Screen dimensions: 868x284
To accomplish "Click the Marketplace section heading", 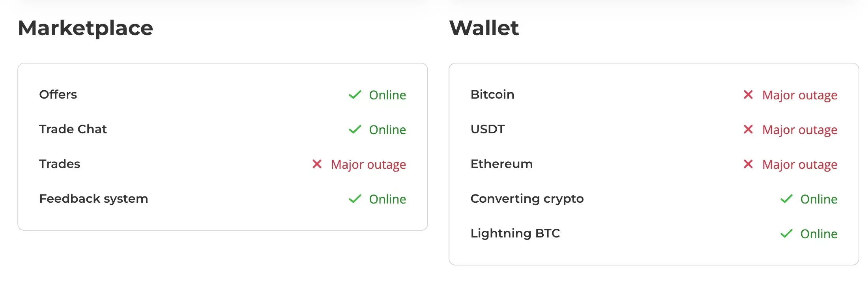I will click(x=86, y=28).
